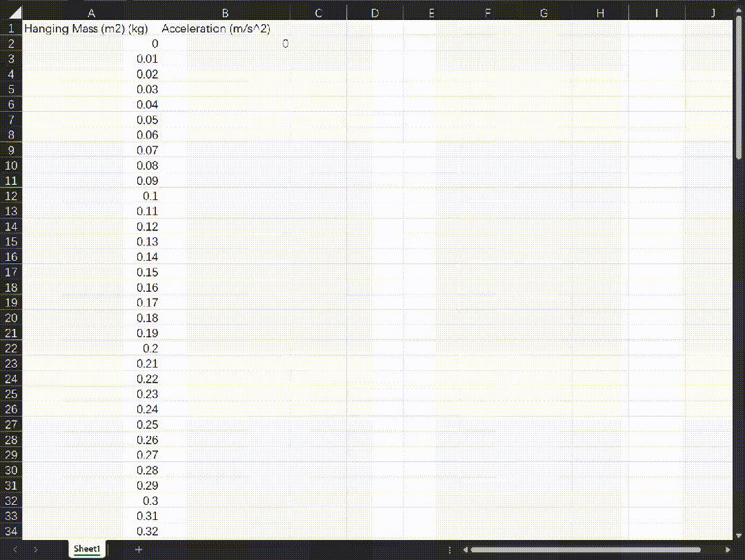Click the horizontal scrollbar left arrow
The width and height of the screenshot is (745, 560).
pos(465,550)
